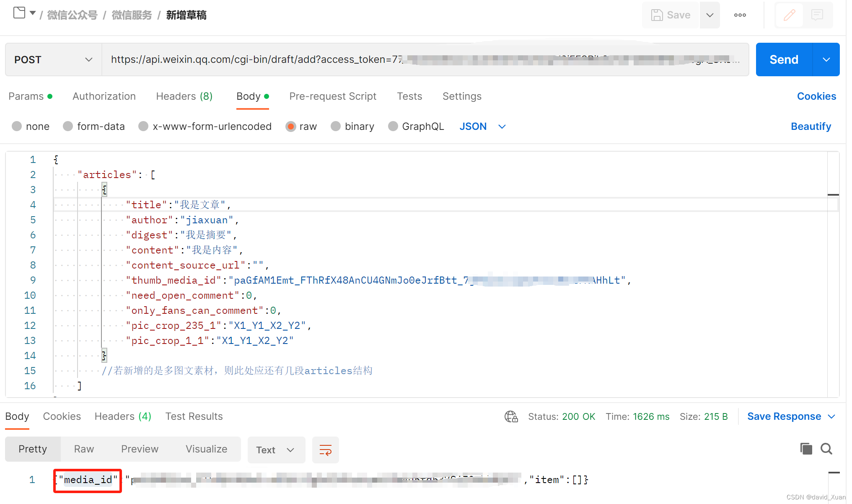Click the Beautify link

811,127
